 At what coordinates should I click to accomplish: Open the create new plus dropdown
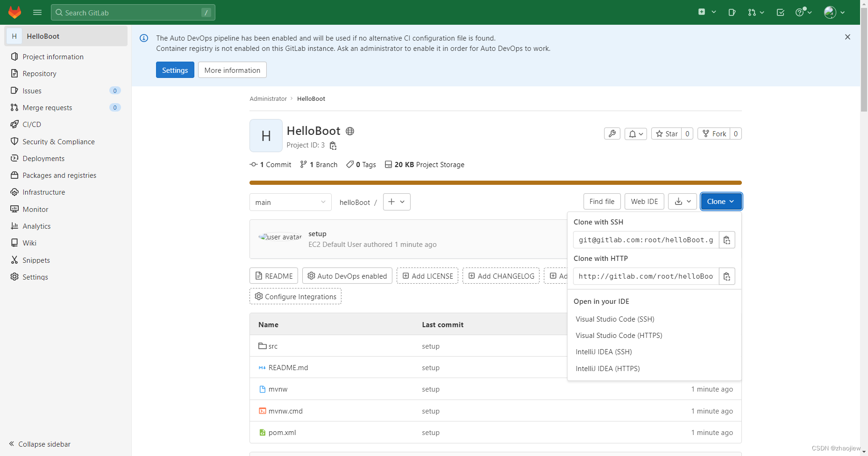tap(707, 12)
